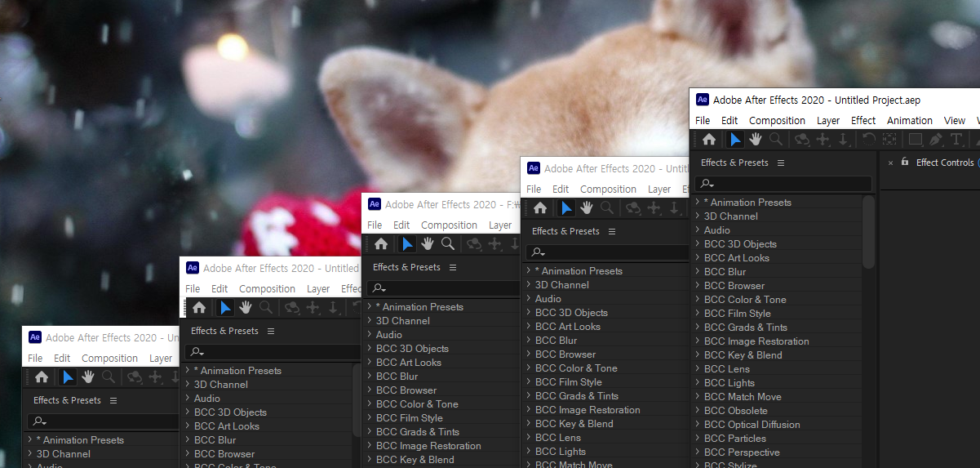Screen dimensions: 980x468
Task: Expand BCC Lens category in rightmost window
Action: click(698, 369)
